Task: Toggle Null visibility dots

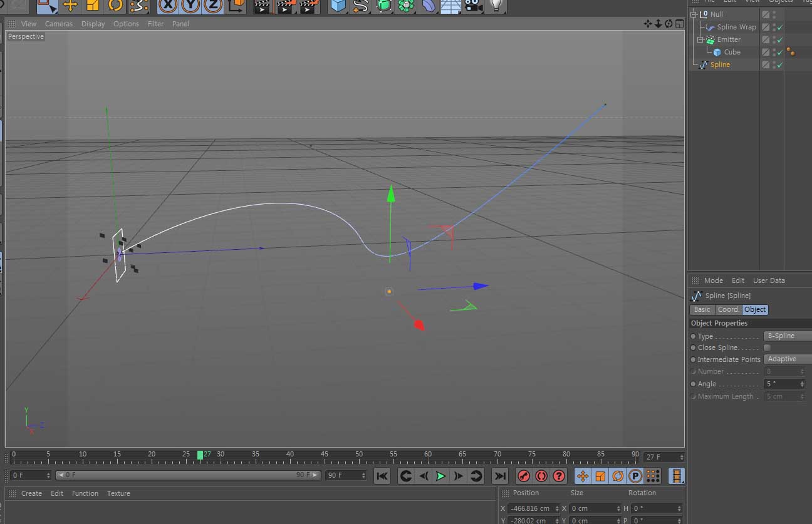Action: pyautogui.click(x=774, y=14)
